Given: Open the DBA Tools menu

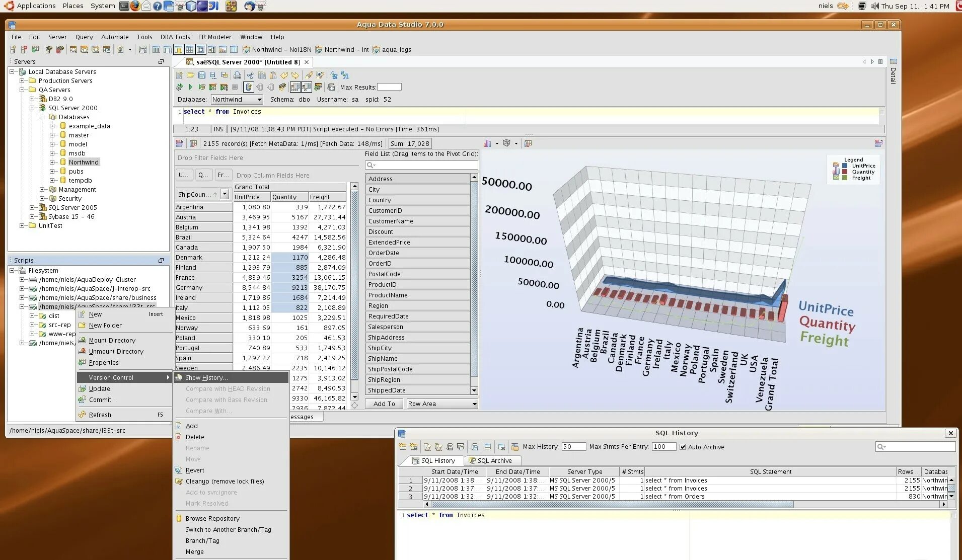Looking at the screenshot, I should pos(175,37).
